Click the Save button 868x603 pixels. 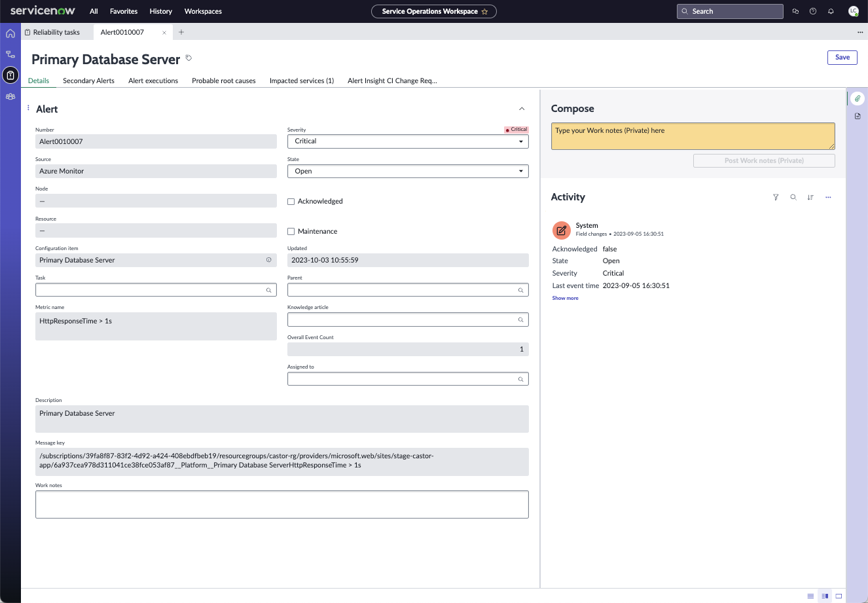(x=842, y=57)
